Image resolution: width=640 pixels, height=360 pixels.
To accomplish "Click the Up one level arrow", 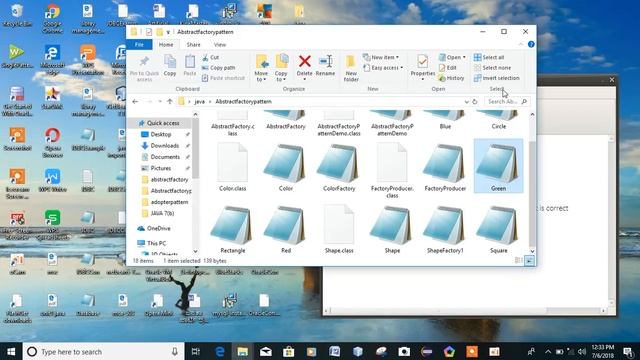I will (x=170, y=101).
